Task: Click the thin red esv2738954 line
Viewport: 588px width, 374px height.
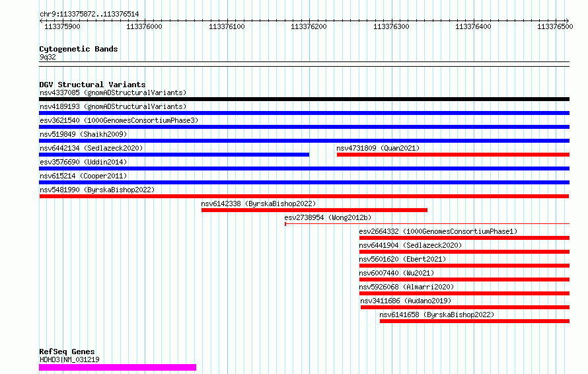Action: [427, 224]
